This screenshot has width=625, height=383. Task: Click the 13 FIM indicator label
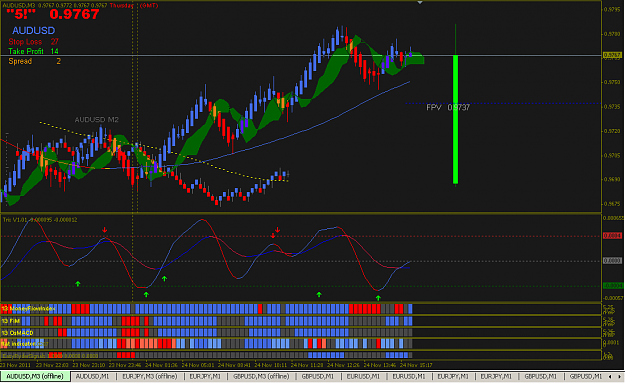pyautogui.click(x=11, y=321)
